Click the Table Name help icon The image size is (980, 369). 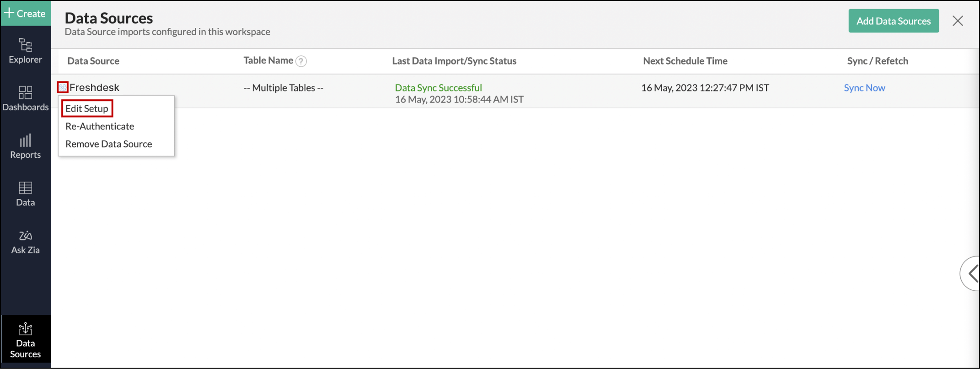(x=301, y=61)
